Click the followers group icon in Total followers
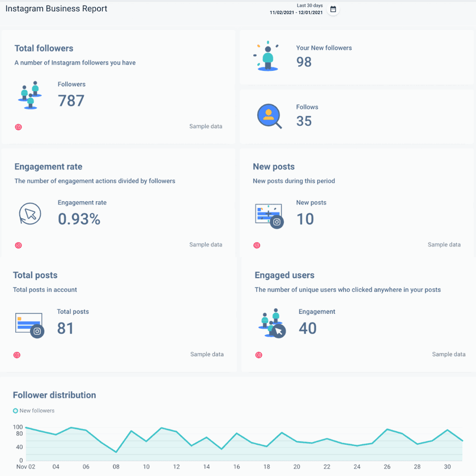Screen dimensions: 476x476 (x=29, y=95)
